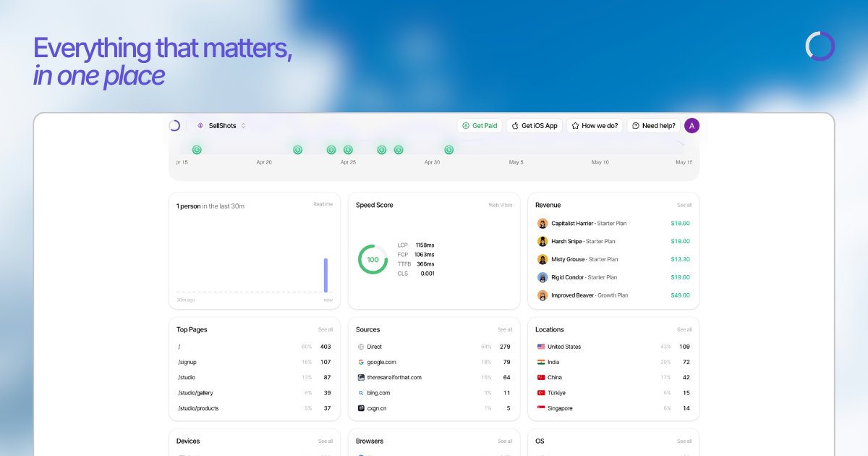Click Misty Grouse's avatar

coord(542,259)
